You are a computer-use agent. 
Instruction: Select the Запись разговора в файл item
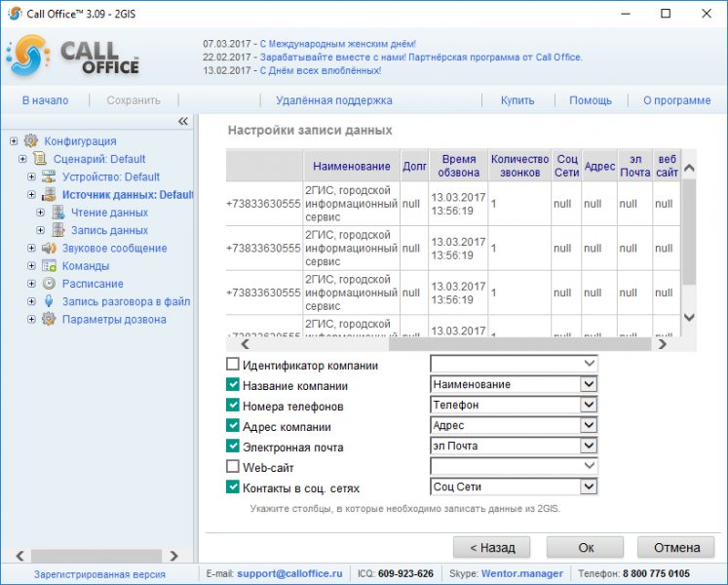pos(127,301)
